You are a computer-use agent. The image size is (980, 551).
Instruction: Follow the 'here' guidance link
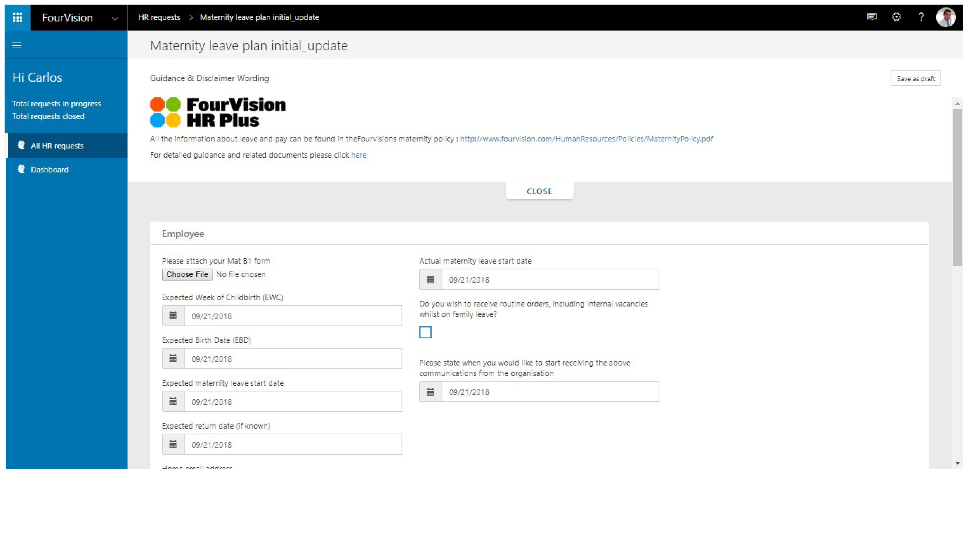coord(358,155)
